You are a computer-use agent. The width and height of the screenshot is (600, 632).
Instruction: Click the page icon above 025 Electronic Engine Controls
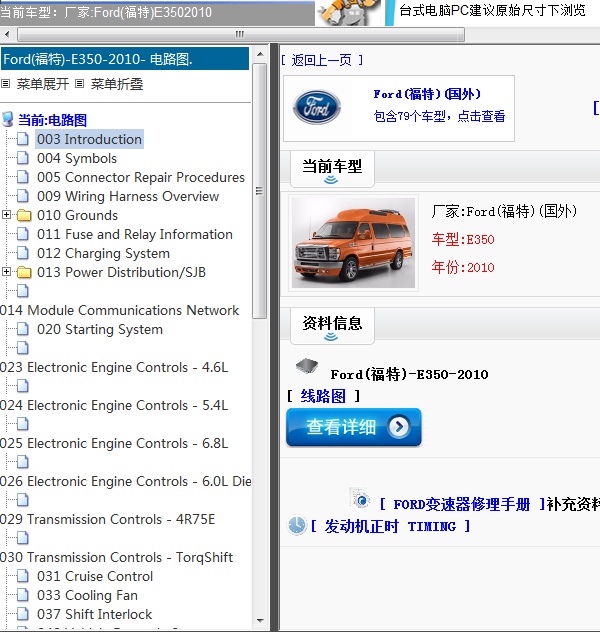[23, 424]
